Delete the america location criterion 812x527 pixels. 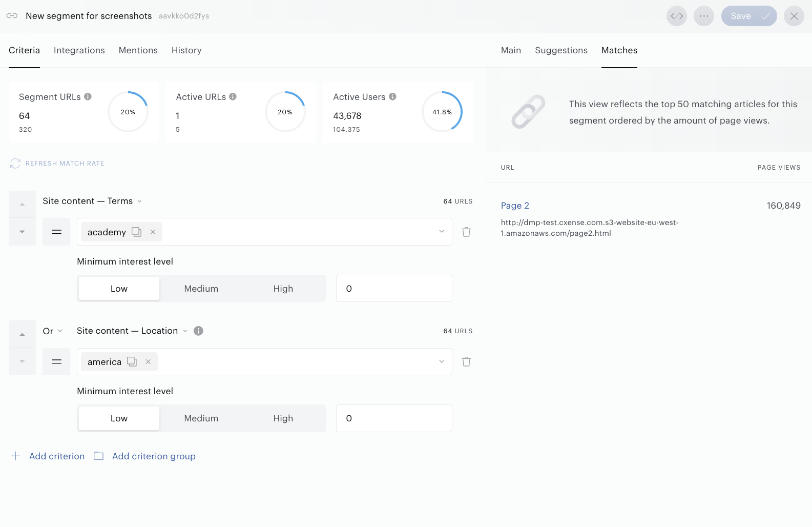(x=466, y=361)
